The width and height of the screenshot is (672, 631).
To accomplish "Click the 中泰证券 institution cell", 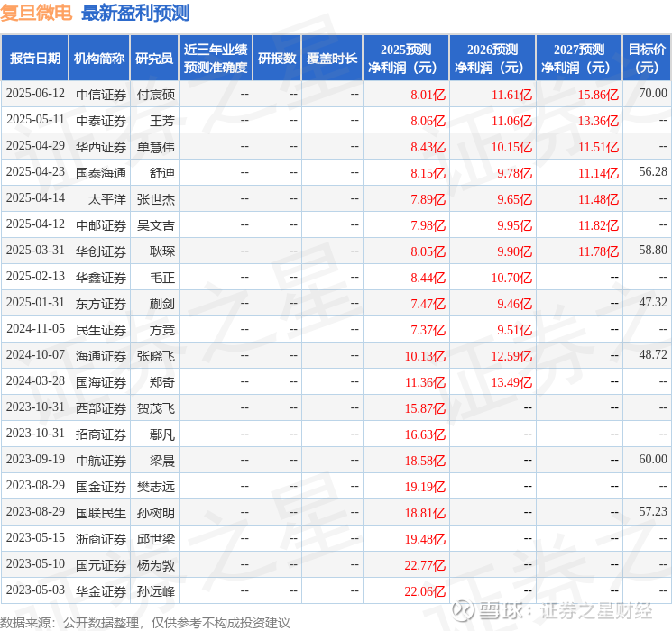I will click(101, 121).
